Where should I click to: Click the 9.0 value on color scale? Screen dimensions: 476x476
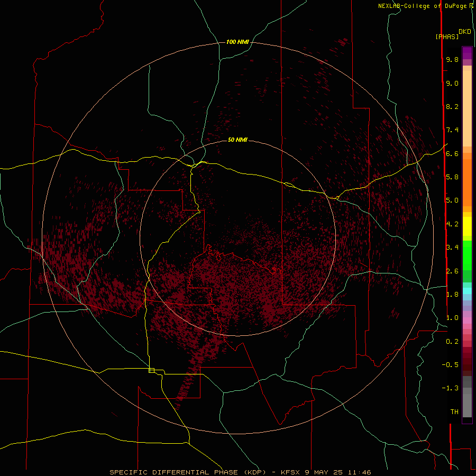(452, 83)
